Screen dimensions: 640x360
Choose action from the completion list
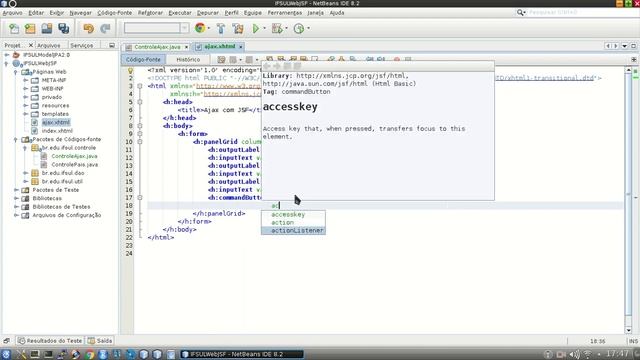(293, 222)
